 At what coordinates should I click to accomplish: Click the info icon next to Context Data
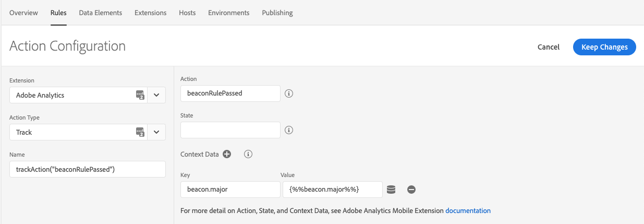[x=248, y=154]
